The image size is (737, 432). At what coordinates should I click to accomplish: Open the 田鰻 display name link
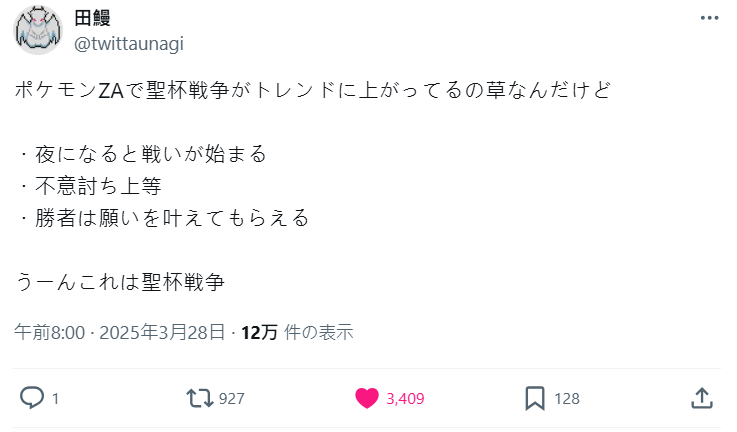pyautogui.click(x=95, y=18)
